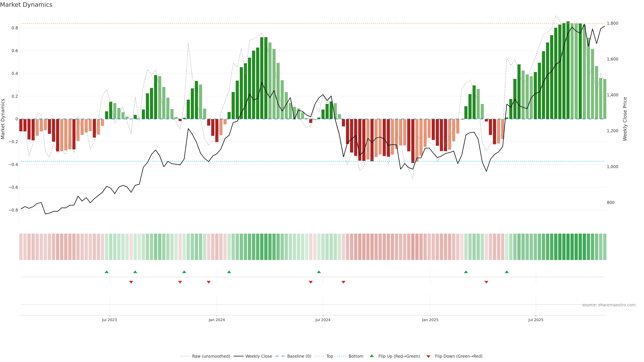Click red flip-down marker just before Jan 2024
This screenshot has width=644, height=362.
208,282
